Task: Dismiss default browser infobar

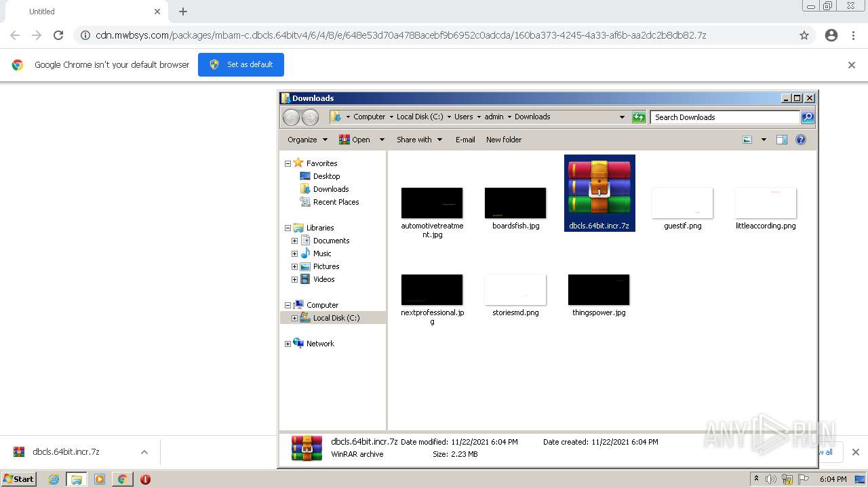Action: coord(852,65)
